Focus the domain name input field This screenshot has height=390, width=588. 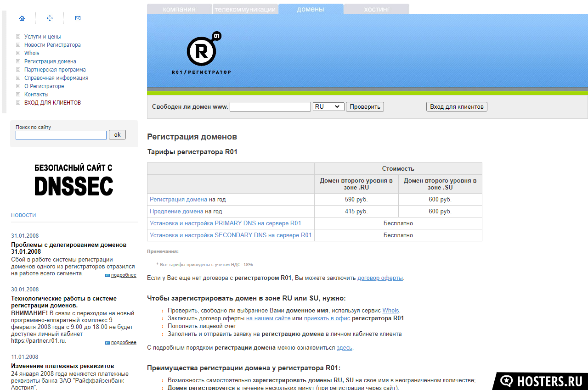point(270,106)
